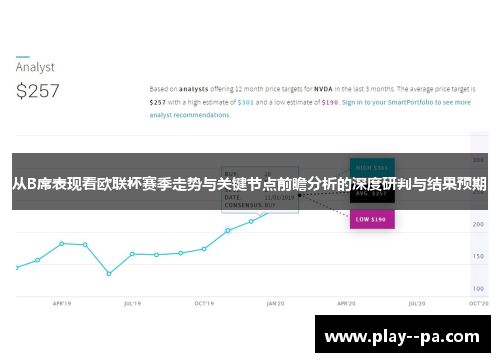
Task: Click the 200 y-axis value
Action: [x=478, y=224]
